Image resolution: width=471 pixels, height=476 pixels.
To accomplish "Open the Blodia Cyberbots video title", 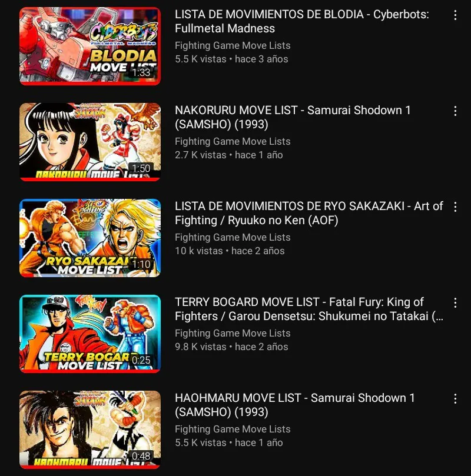I will click(302, 21).
